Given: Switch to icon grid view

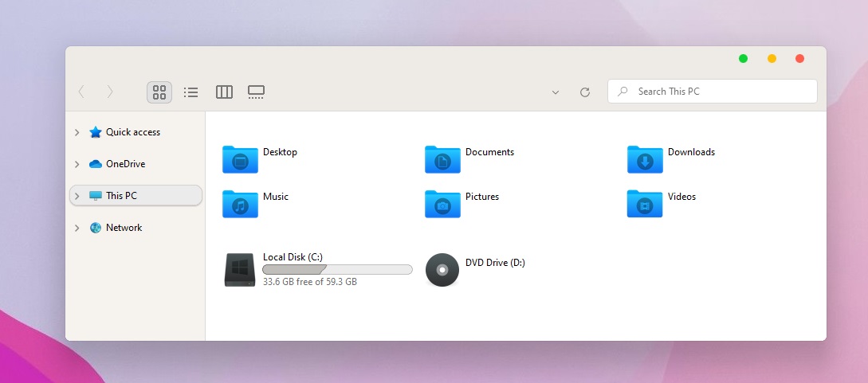Looking at the screenshot, I should [x=159, y=92].
